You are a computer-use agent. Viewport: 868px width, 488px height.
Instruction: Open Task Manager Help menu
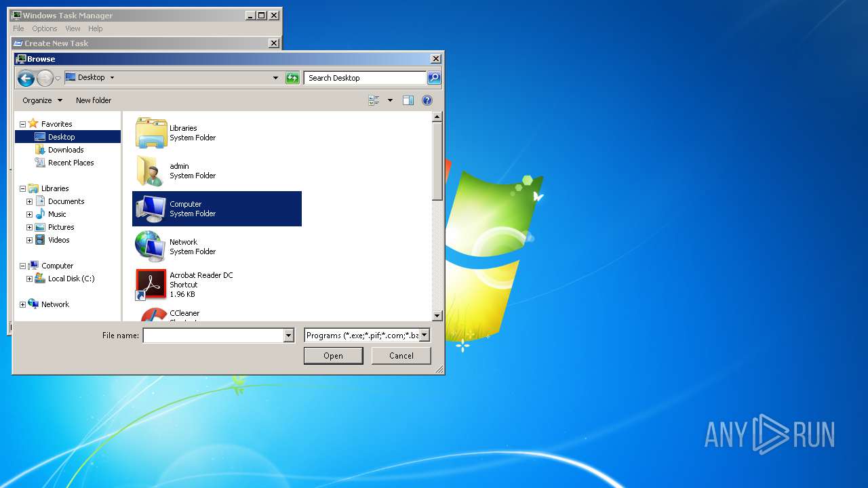pyautogui.click(x=96, y=28)
